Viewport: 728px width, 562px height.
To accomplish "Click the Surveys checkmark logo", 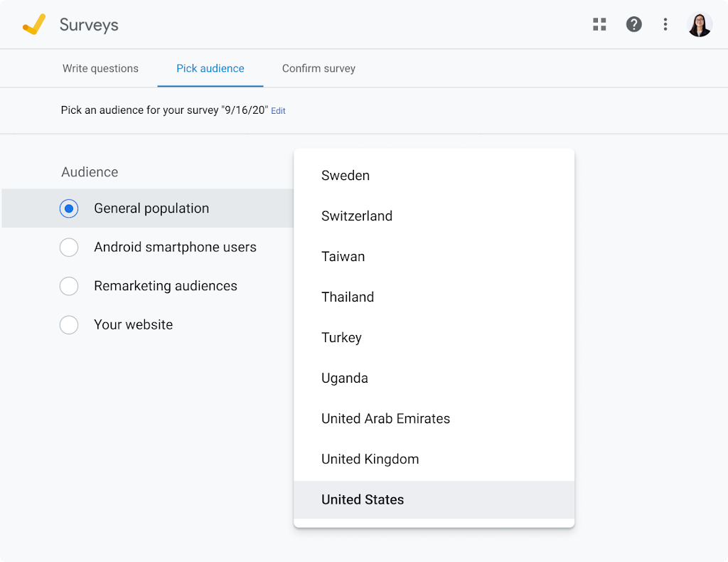I will 34,25.
